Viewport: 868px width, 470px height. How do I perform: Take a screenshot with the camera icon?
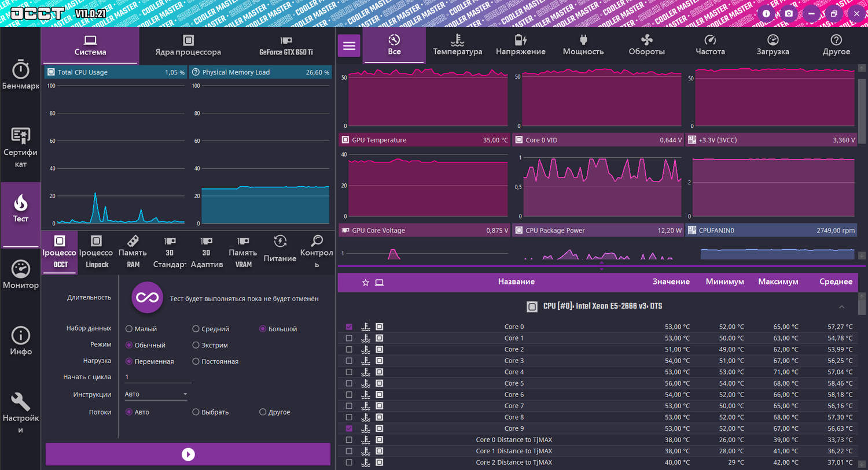point(789,13)
